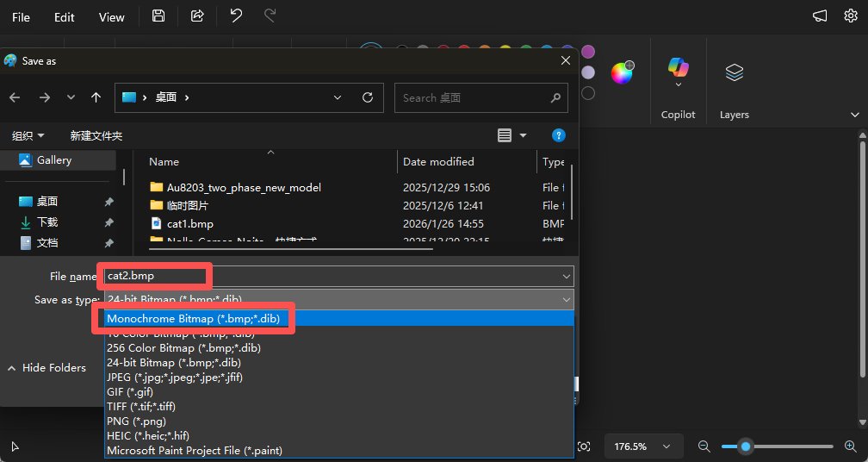Choose 256 Color Bitmap file type
Image resolution: width=868 pixels, height=462 pixels.
click(339, 348)
